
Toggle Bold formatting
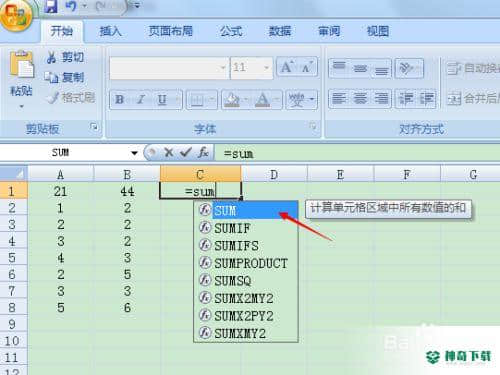120,99
